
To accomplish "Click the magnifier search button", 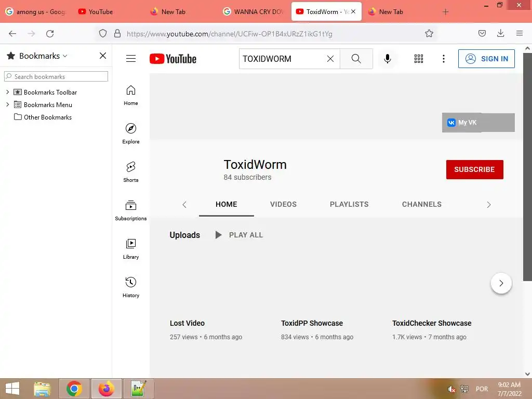I will point(356,59).
